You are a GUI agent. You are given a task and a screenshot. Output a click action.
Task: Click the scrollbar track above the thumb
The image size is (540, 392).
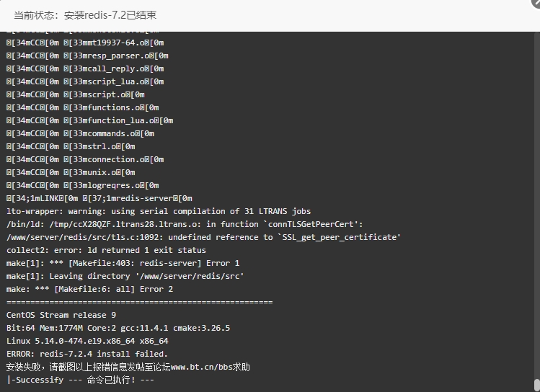536,207
